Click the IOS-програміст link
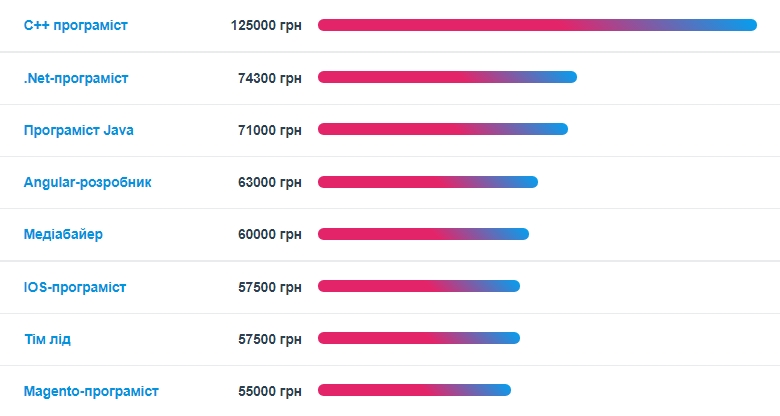780x416 pixels. [75, 287]
